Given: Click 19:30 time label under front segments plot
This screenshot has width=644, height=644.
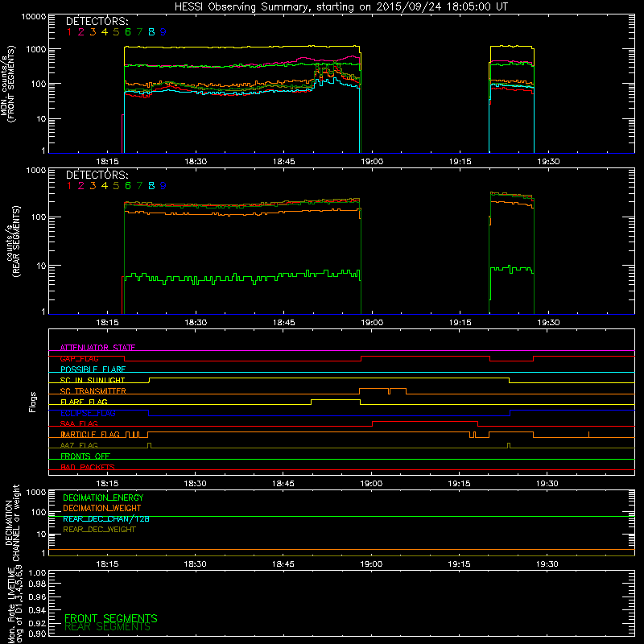Looking at the screenshot, I should pos(548,162).
